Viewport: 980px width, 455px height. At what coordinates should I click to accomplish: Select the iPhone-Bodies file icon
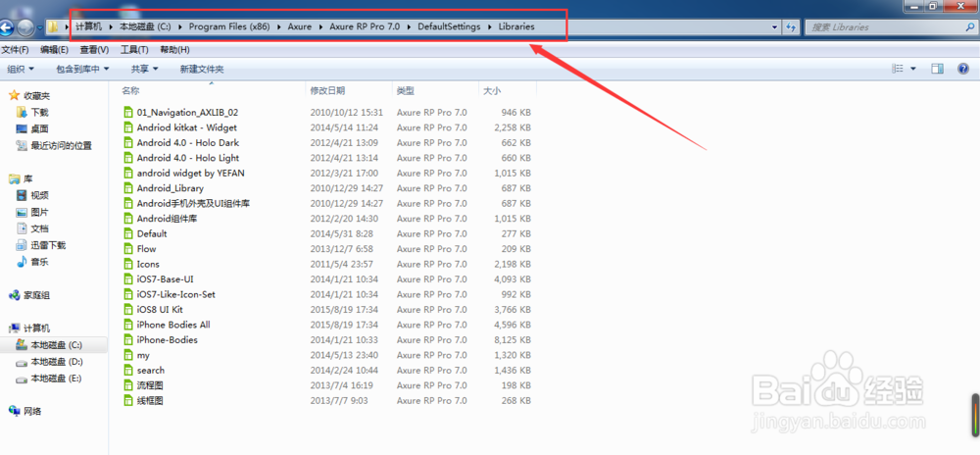point(129,340)
